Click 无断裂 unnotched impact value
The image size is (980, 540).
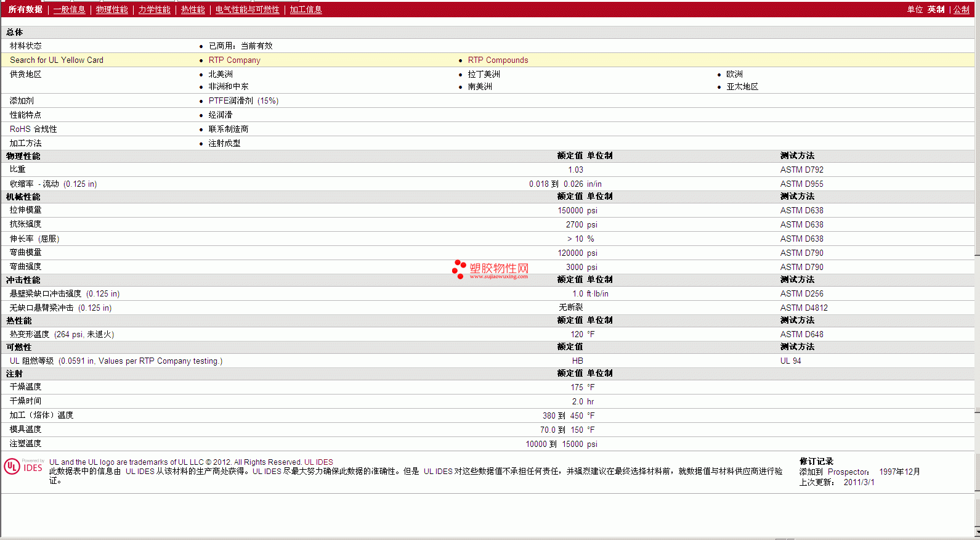[x=570, y=308]
